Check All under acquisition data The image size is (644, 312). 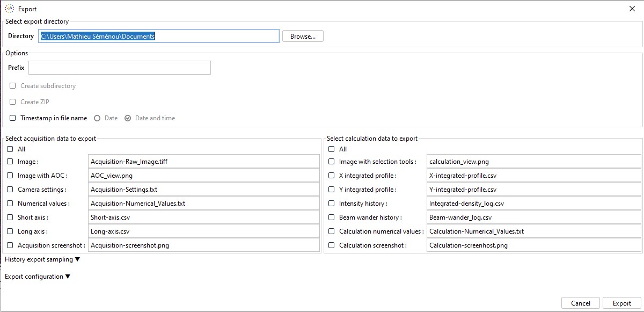click(10, 149)
